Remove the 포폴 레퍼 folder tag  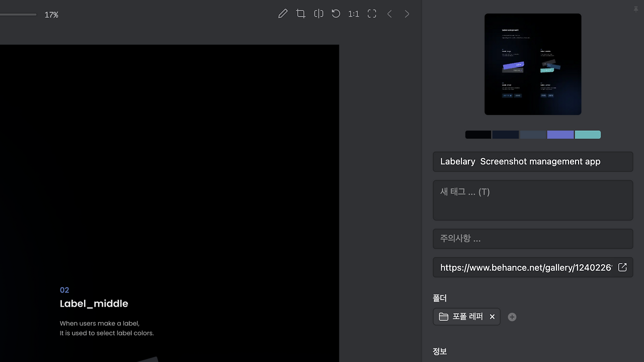[492, 317]
